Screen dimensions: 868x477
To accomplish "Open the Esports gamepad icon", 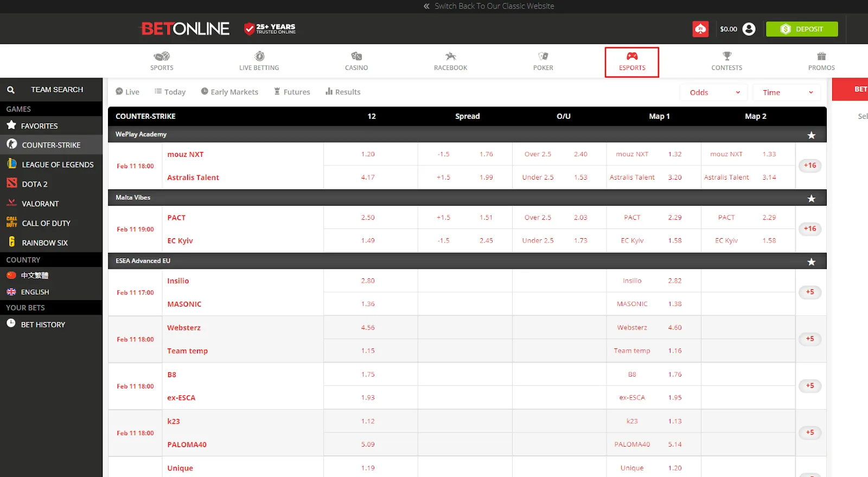I will tap(632, 56).
